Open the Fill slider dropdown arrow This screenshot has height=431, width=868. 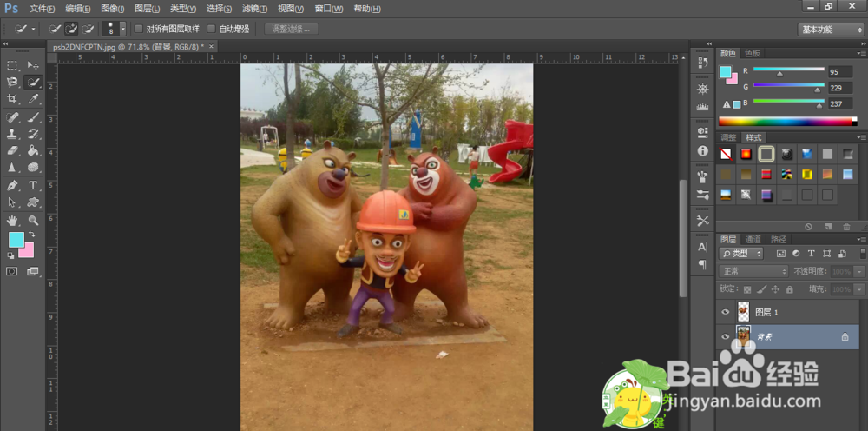point(859,289)
